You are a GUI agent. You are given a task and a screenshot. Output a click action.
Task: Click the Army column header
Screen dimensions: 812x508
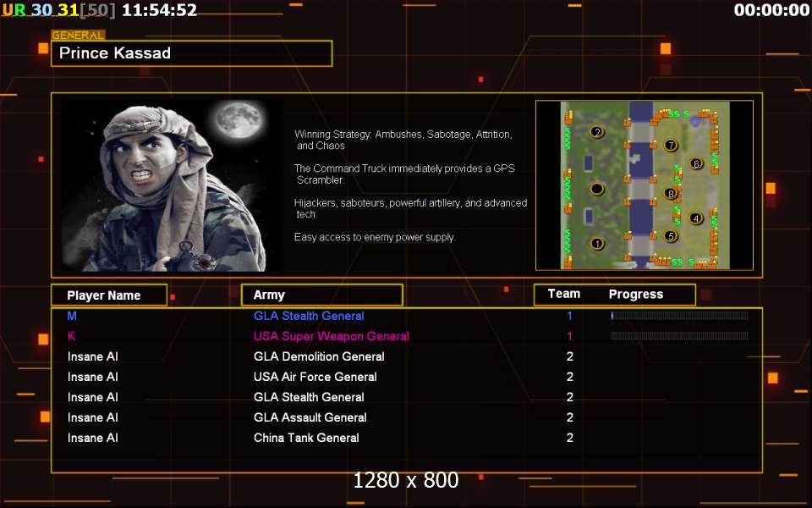click(x=322, y=295)
